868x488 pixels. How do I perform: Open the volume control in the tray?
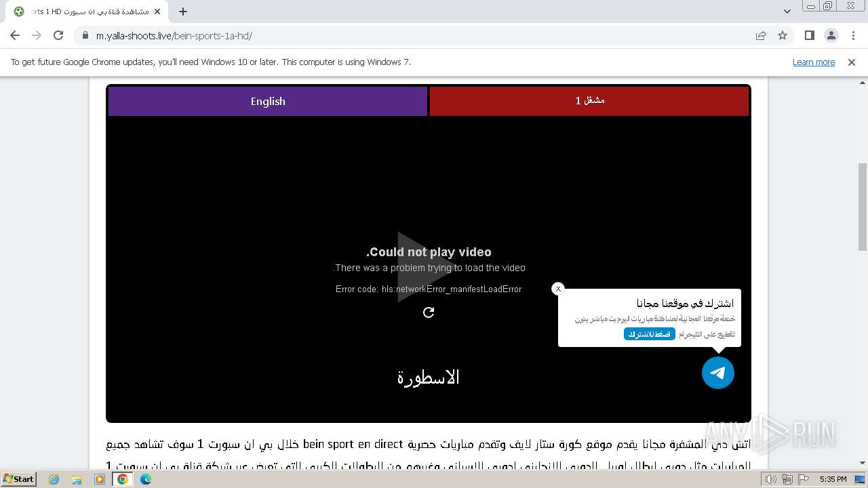(x=770, y=479)
